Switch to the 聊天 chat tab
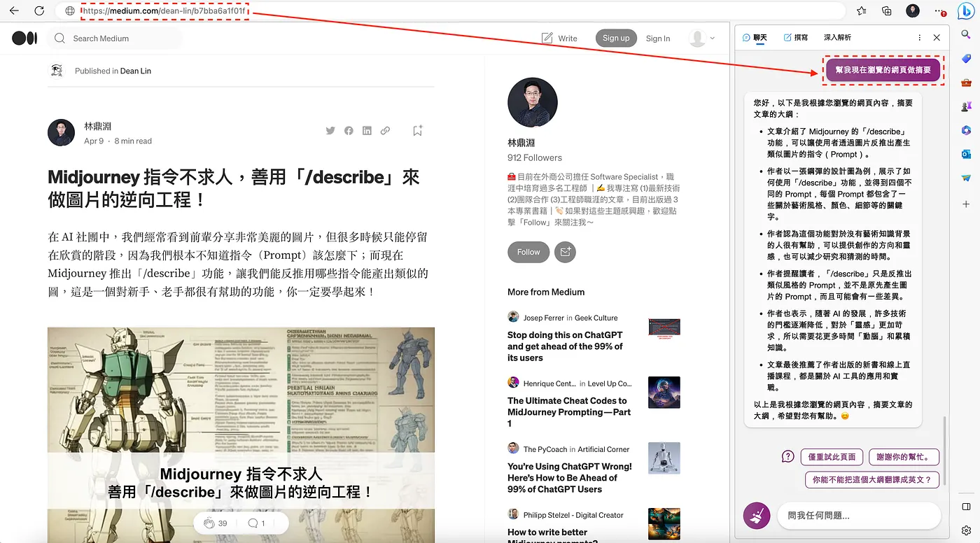Image resolution: width=980 pixels, height=543 pixels. point(755,38)
